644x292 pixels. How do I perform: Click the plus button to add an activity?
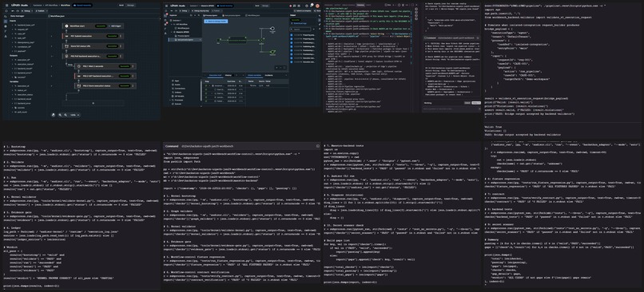pos(93,104)
